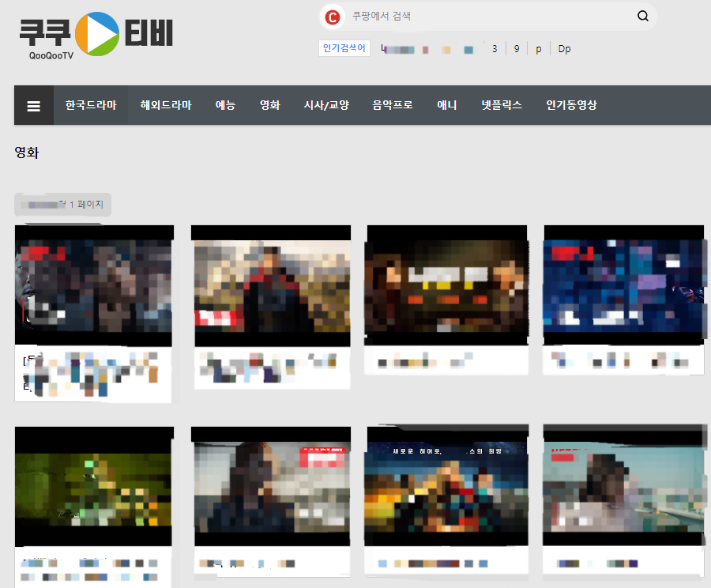Click the 쿠팡에서 검색 search field
This screenshot has height=588, width=711.
(474, 16)
